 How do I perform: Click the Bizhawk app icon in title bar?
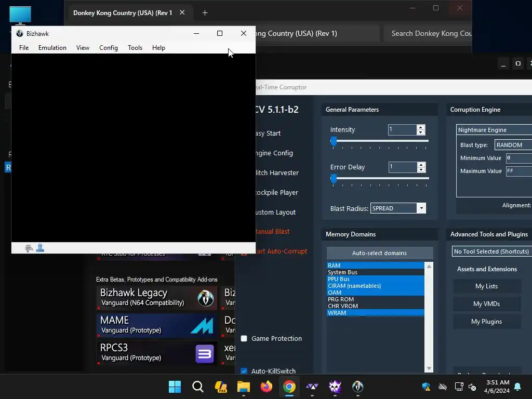[20, 33]
